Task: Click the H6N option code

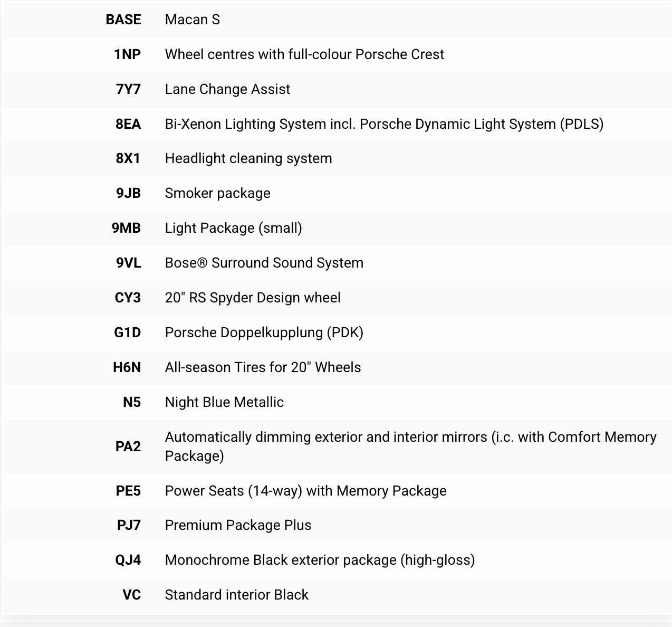Action: [127, 367]
